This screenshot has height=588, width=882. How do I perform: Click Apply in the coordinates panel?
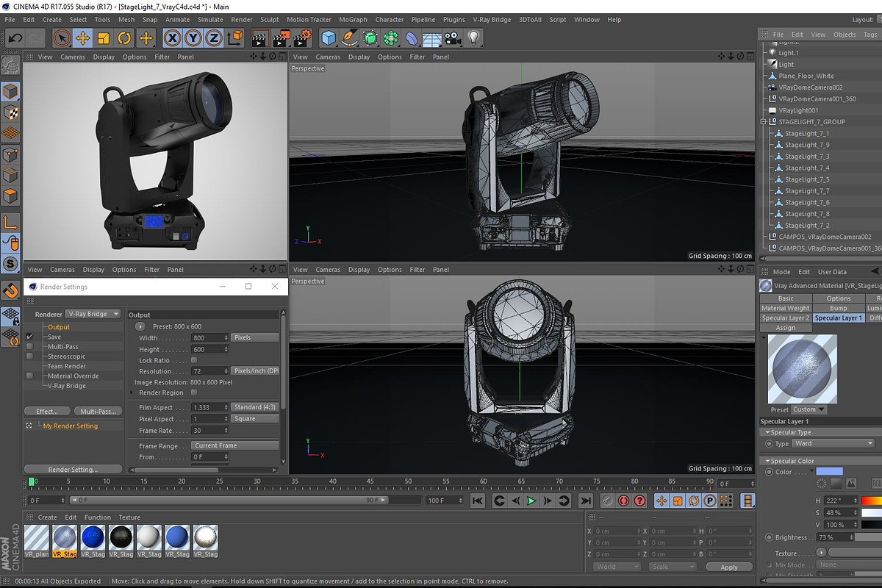pyautogui.click(x=729, y=567)
